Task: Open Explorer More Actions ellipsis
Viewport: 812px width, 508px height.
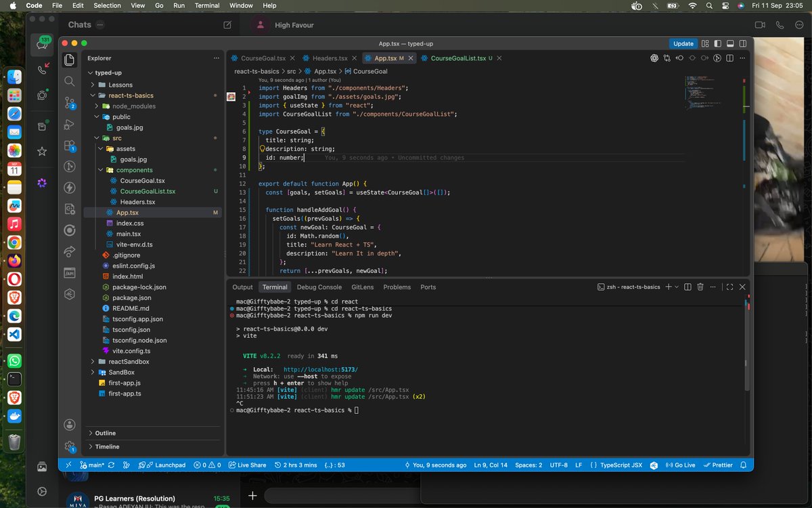Action: [x=217, y=58]
